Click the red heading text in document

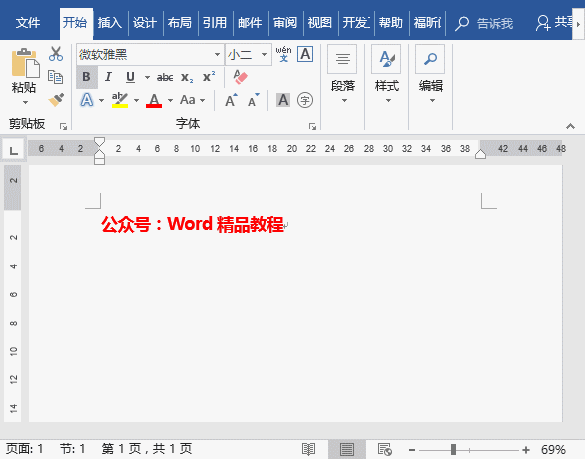(x=192, y=224)
